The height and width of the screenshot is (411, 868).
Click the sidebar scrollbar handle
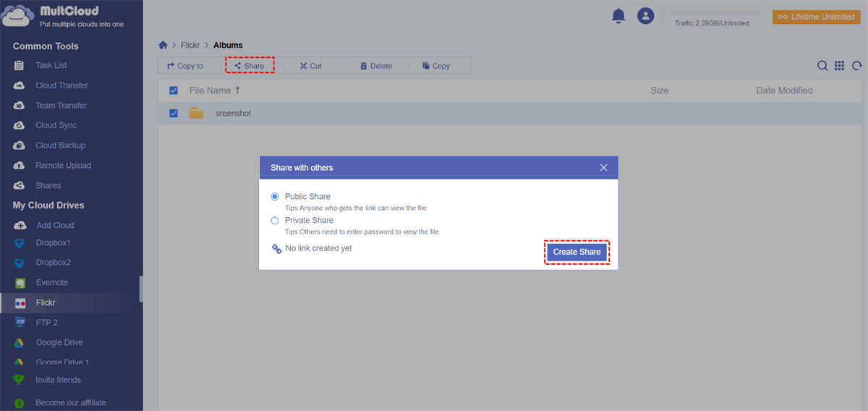(141, 288)
